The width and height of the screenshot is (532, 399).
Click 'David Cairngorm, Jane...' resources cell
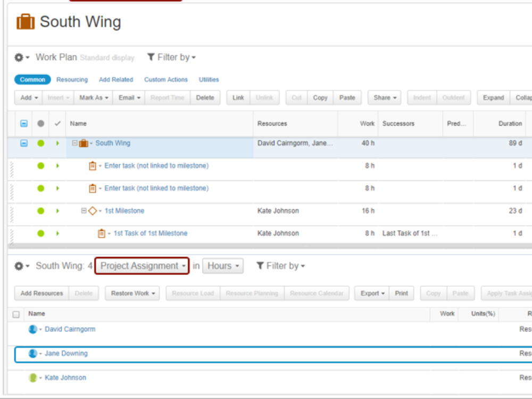295,143
